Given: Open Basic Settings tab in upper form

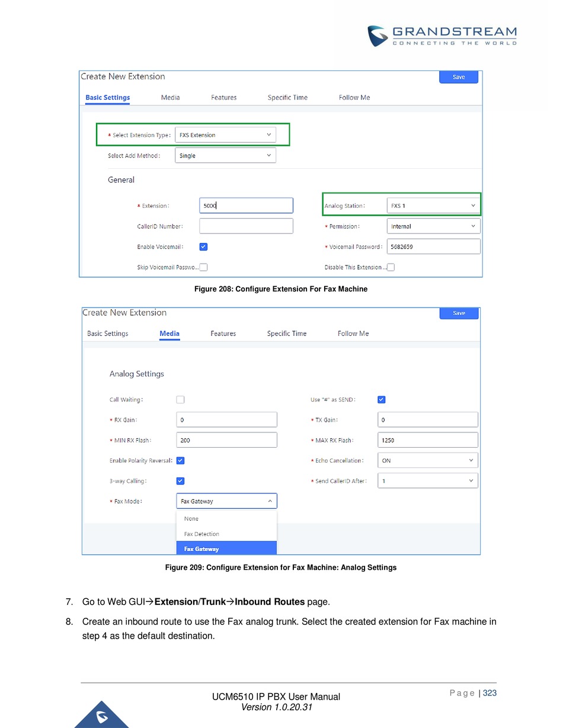Looking at the screenshot, I should point(108,98).
